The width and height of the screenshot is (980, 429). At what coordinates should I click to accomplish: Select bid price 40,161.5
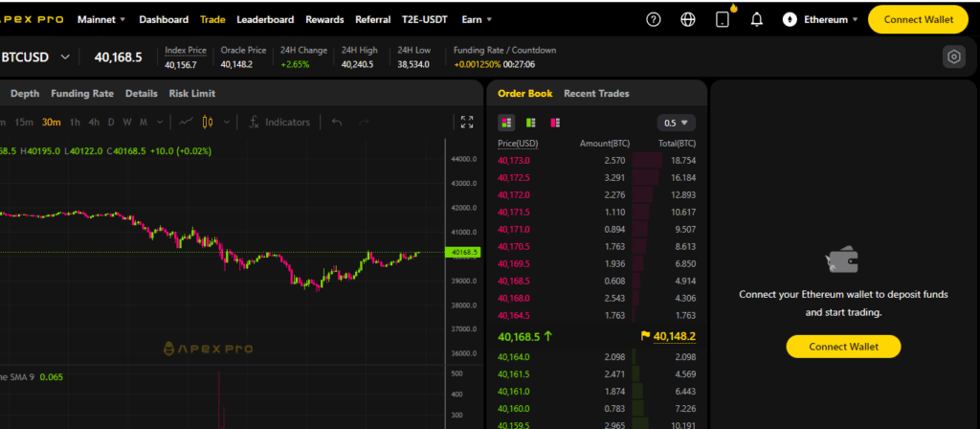514,374
